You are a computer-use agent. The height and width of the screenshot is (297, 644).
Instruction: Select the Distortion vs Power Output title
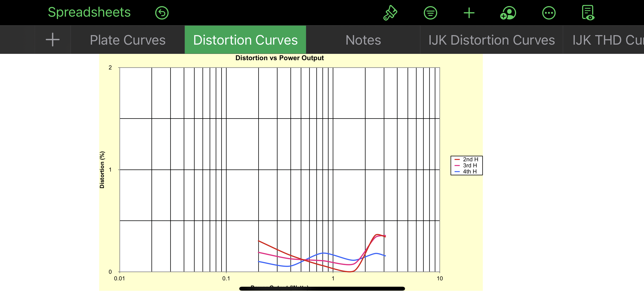pos(279,58)
